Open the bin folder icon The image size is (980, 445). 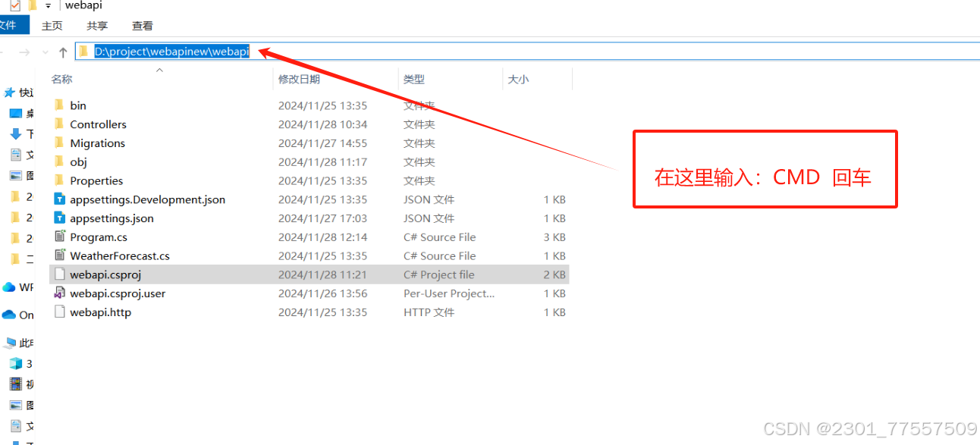pos(59,105)
